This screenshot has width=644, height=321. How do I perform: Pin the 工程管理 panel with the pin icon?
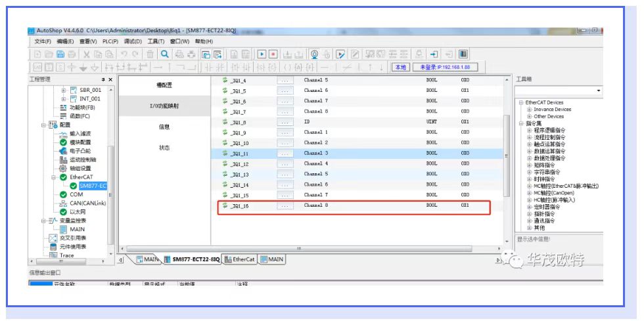pos(104,79)
